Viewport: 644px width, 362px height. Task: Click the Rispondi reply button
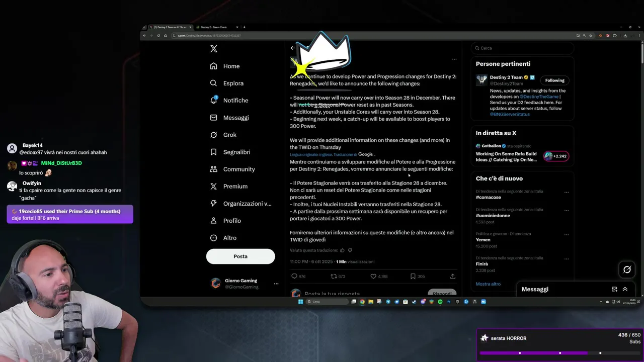click(442, 294)
